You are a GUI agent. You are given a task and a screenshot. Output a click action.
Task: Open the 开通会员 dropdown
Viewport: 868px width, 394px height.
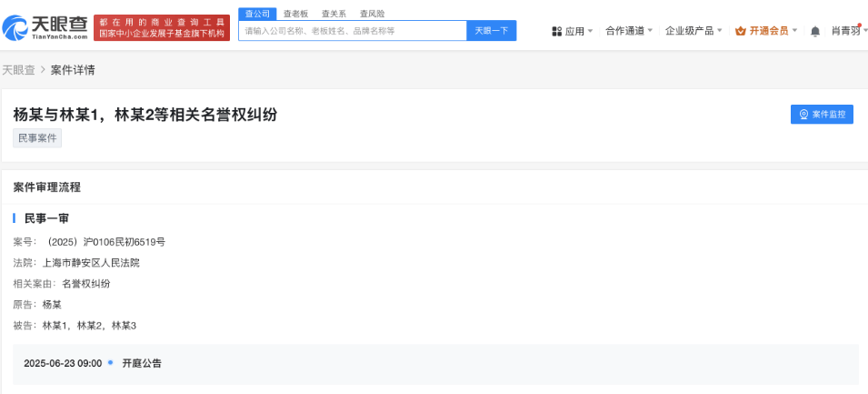[766, 30]
